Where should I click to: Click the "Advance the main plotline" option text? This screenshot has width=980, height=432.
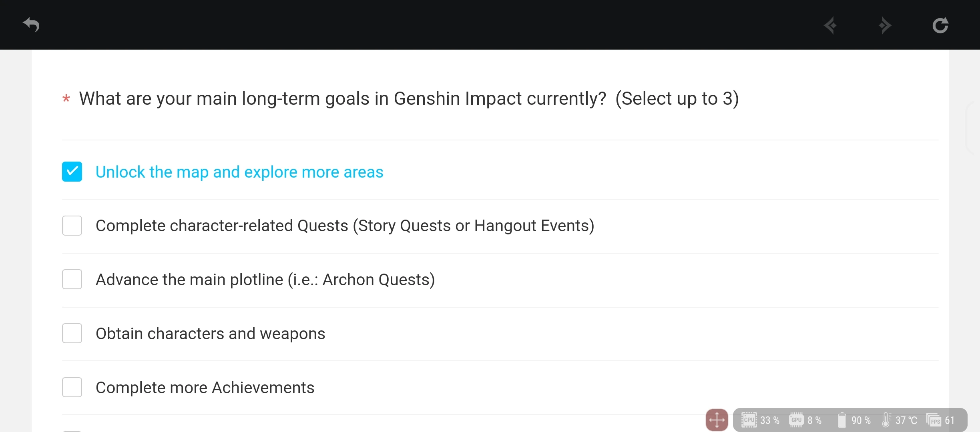[x=265, y=280]
